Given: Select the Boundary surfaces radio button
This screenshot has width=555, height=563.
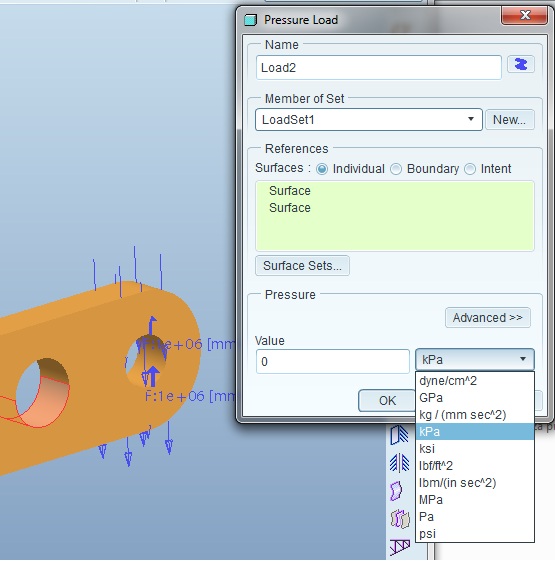Looking at the screenshot, I should pos(396,169).
